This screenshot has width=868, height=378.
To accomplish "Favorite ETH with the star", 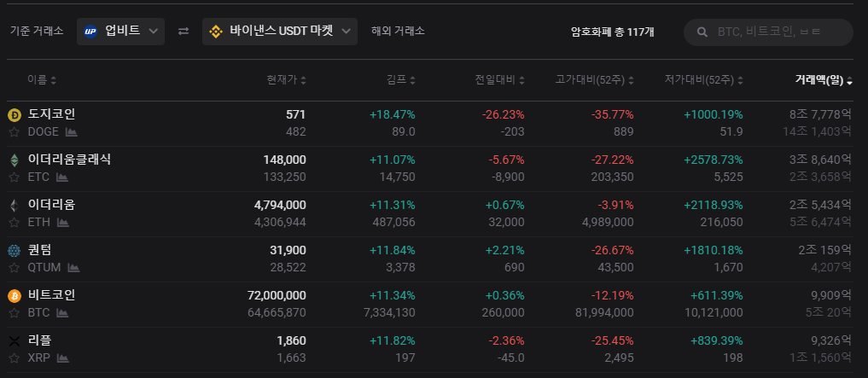I will pos(15,223).
